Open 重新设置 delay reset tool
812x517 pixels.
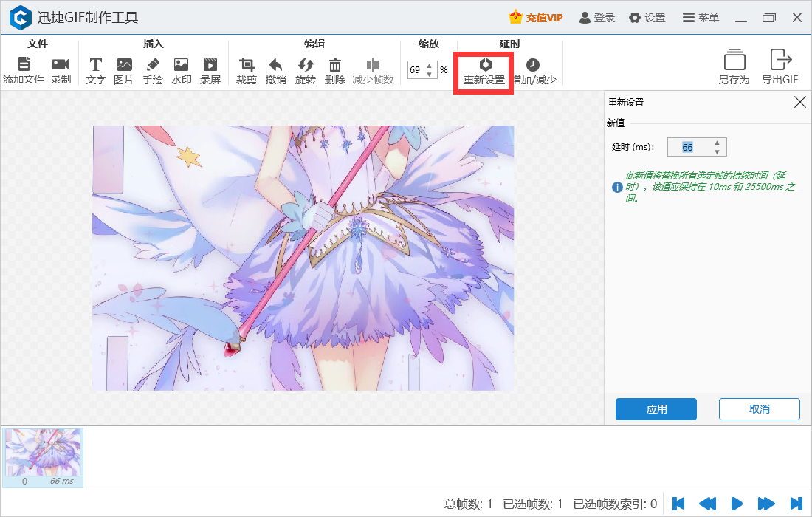click(484, 71)
